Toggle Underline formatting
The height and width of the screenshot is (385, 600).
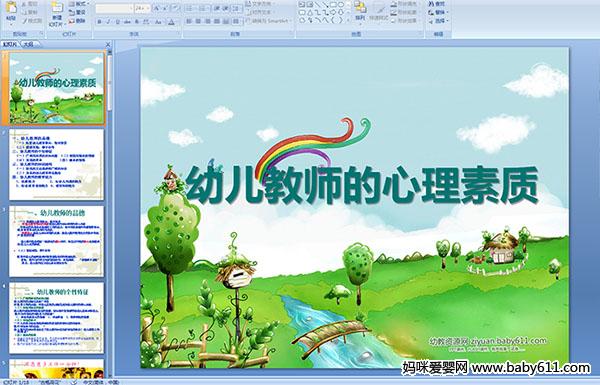coord(117,22)
